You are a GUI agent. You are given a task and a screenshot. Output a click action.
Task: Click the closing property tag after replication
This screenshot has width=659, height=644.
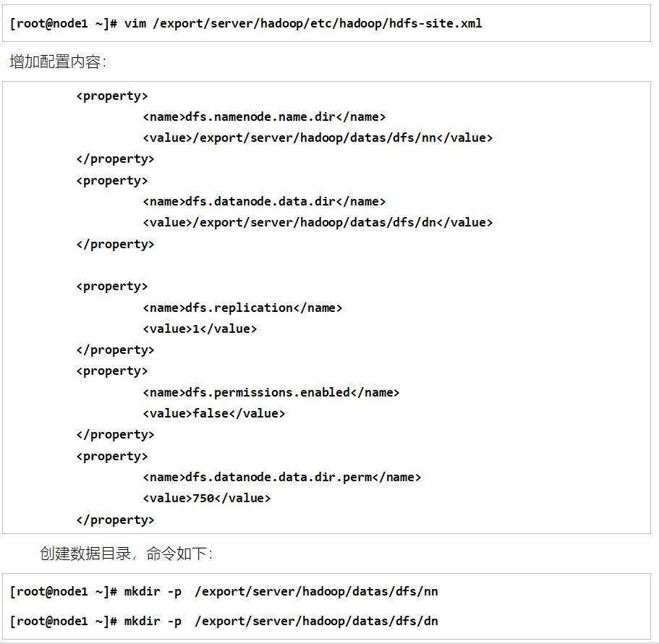tap(115, 350)
